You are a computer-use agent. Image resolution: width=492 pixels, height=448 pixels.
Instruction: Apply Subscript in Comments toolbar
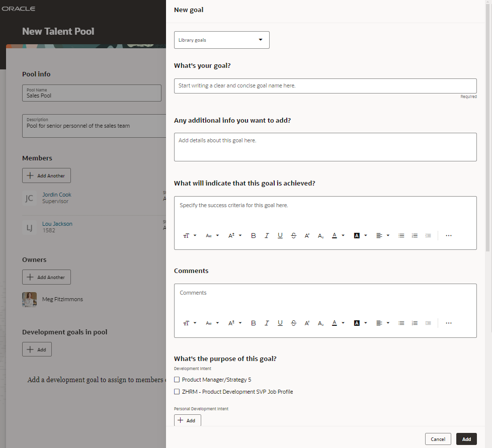pyautogui.click(x=320, y=323)
